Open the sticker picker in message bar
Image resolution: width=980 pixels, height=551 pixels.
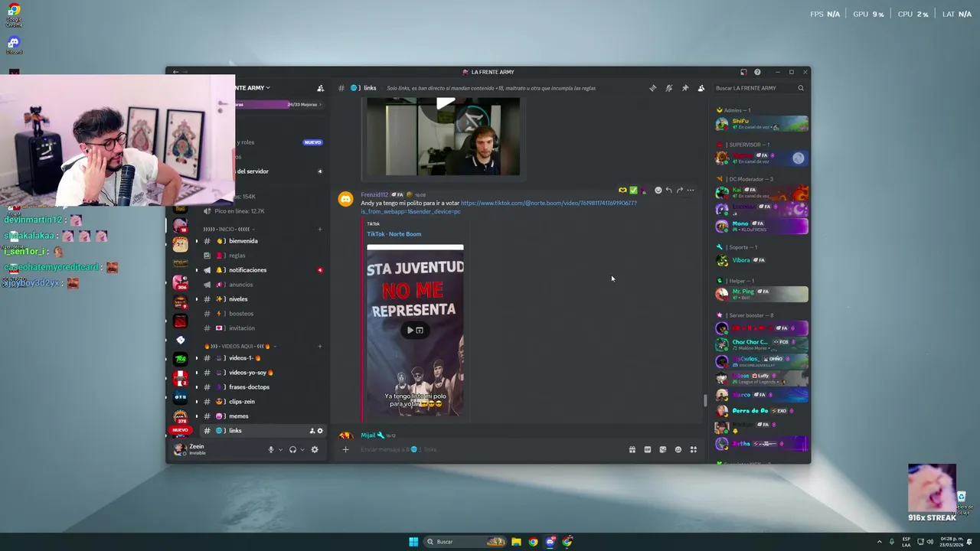tap(662, 449)
